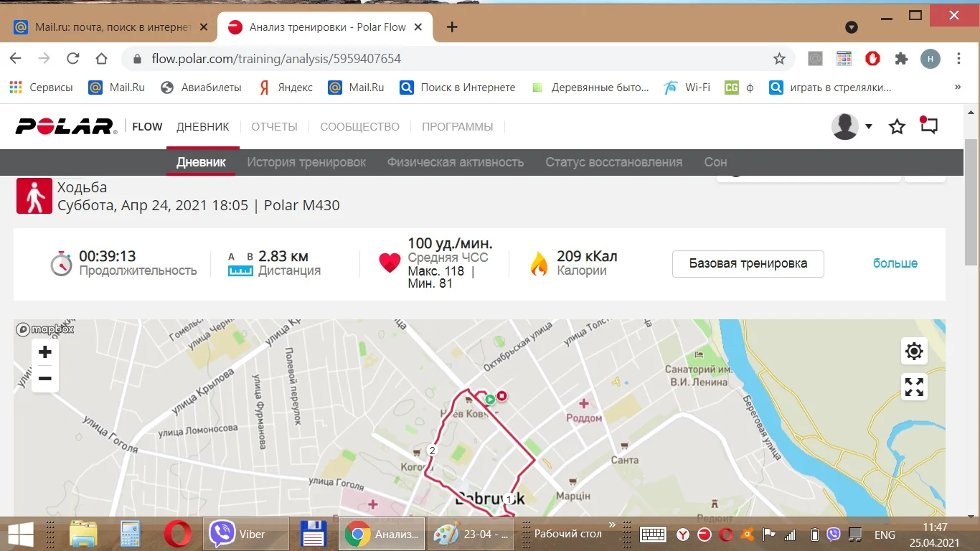Viewport: 980px width, 551px height.
Task: Open the Дневник main menu
Action: (203, 127)
